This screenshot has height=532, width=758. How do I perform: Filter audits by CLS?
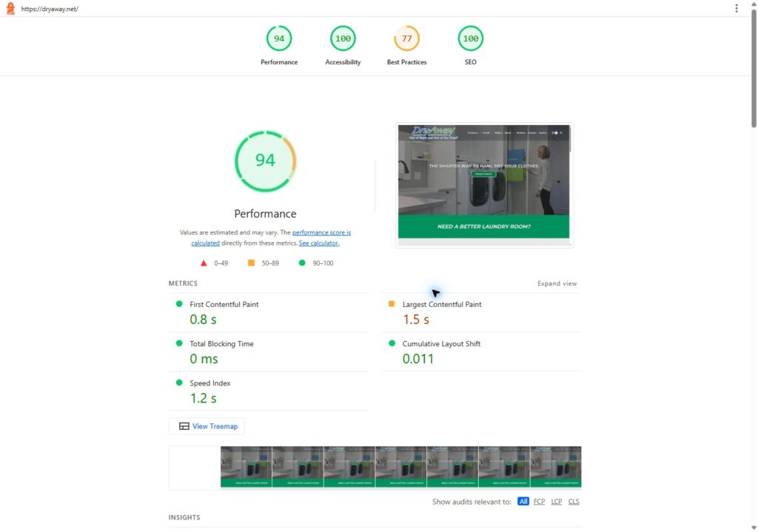pyautogui.click(x=574, y=502)
